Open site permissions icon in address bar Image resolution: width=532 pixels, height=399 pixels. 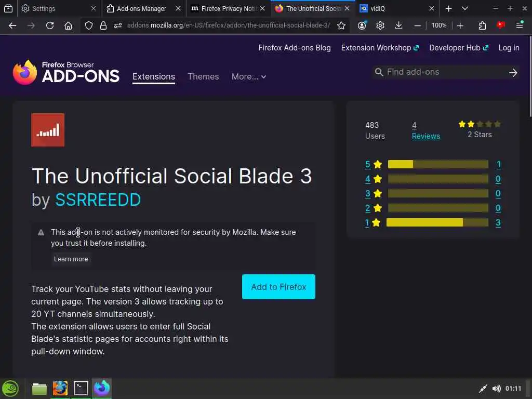pyautogui.click(x=118, y=25)
